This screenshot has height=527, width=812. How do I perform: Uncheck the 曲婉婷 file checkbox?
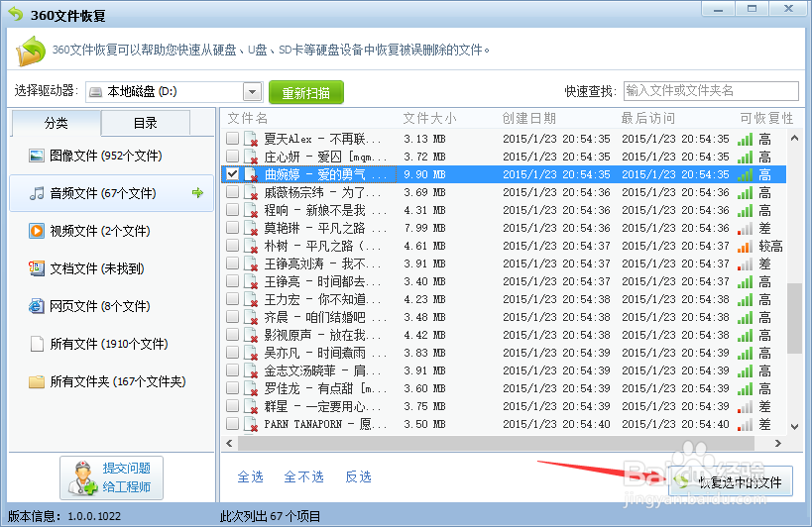click(233, 174)
